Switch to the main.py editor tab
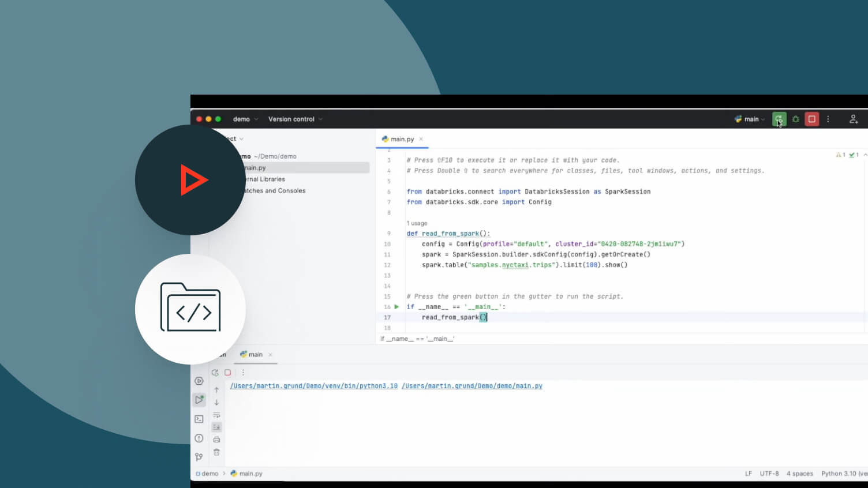The height and width of the screenshot is (488, 868). pos(402,139)
